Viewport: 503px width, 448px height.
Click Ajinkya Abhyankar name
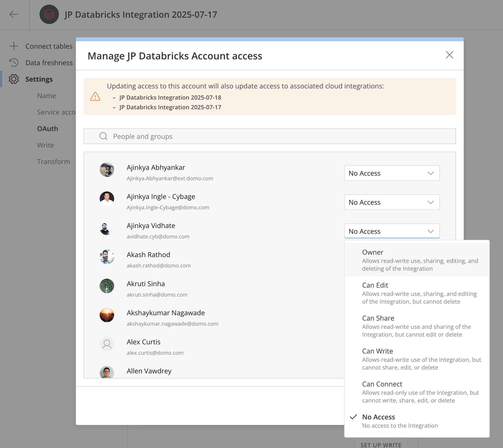click(156, 167)
